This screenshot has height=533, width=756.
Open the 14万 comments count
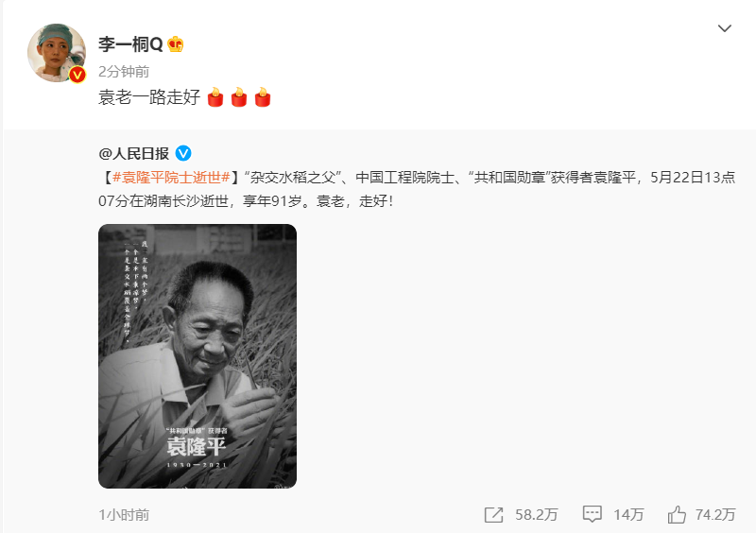[x=628, y=515]
